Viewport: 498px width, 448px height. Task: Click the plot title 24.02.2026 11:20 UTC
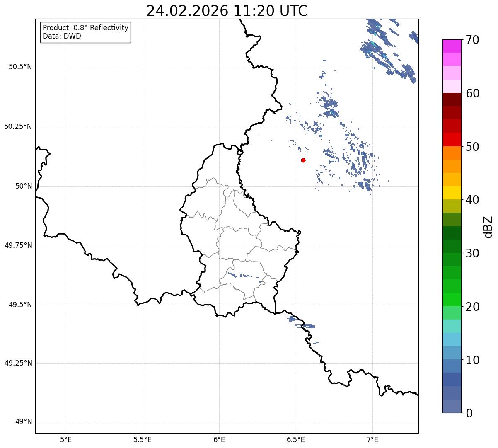point(227,11)
